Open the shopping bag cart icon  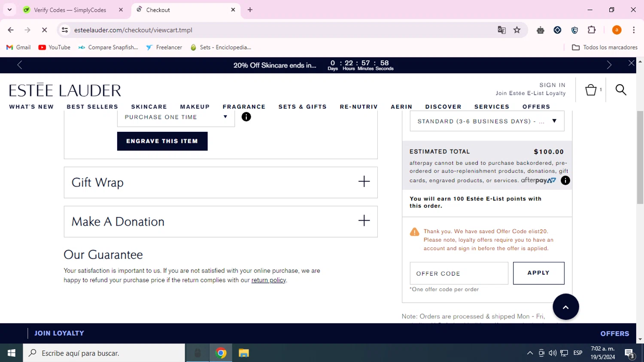click(591, 90)
